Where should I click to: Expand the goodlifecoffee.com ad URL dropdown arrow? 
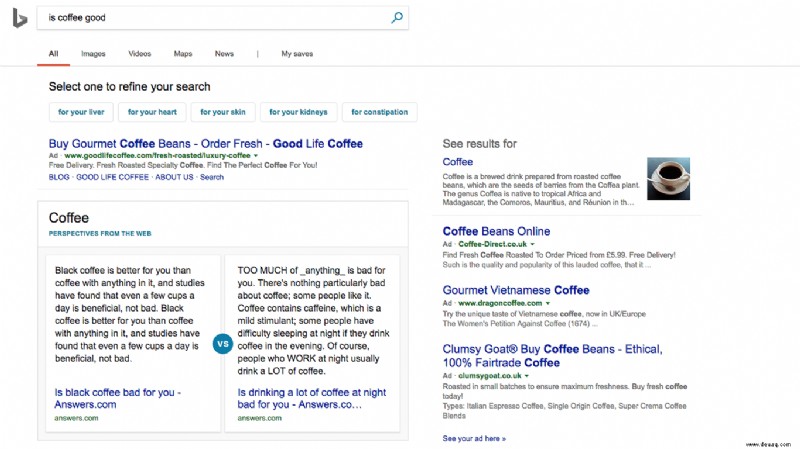click(x=256, y=156)
